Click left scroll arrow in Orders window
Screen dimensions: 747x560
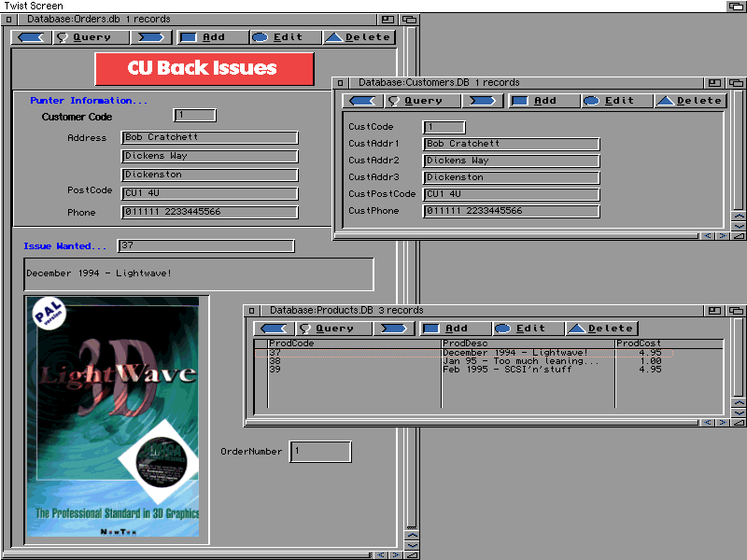tap(381, 555)
